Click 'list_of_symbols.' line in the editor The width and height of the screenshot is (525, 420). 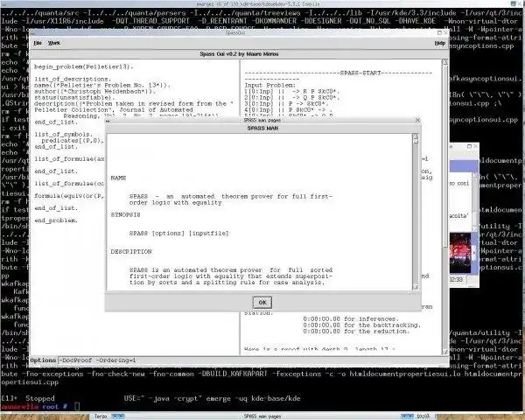coord(63,134)
